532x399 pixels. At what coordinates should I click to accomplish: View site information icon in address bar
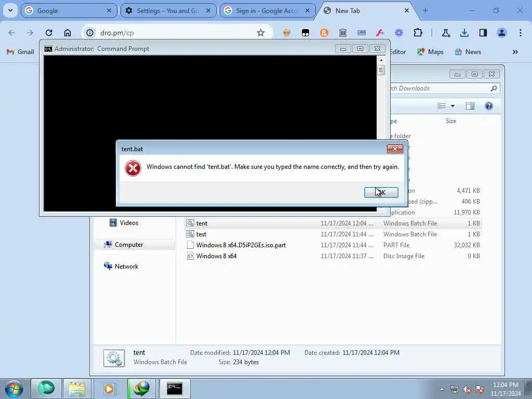[x=90, y=33]
